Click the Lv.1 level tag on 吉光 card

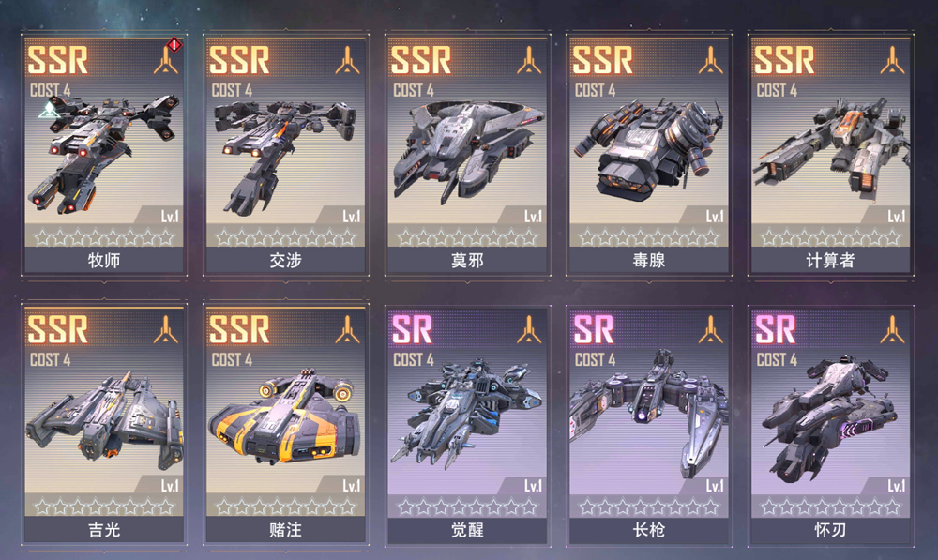(x=169, y=485)
